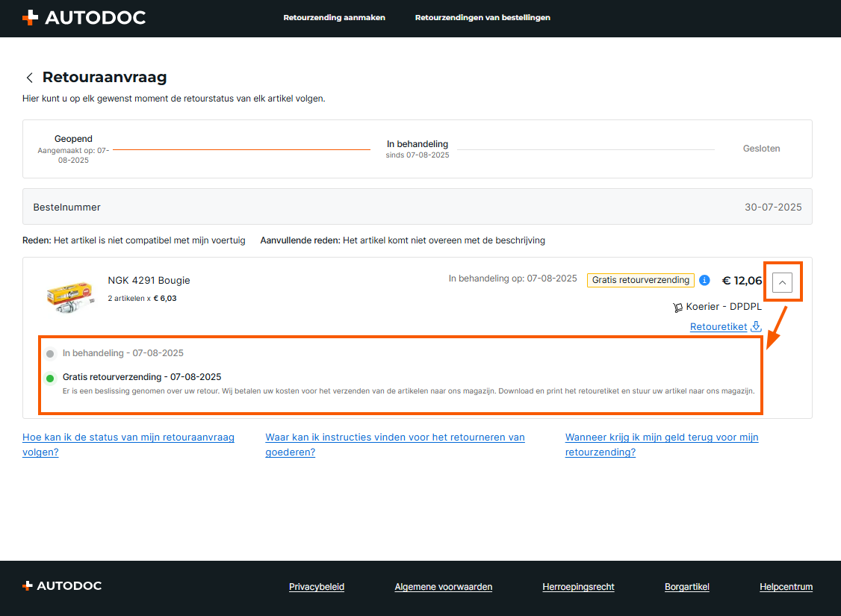Open 'Waar kan ik instructies vinden' link
The height and width of the screenshot is (616, 841).
click(x=394, y=444)
